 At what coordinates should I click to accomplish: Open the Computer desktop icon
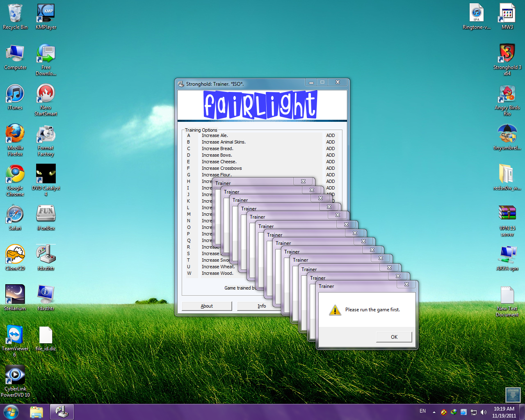point(15,57)
